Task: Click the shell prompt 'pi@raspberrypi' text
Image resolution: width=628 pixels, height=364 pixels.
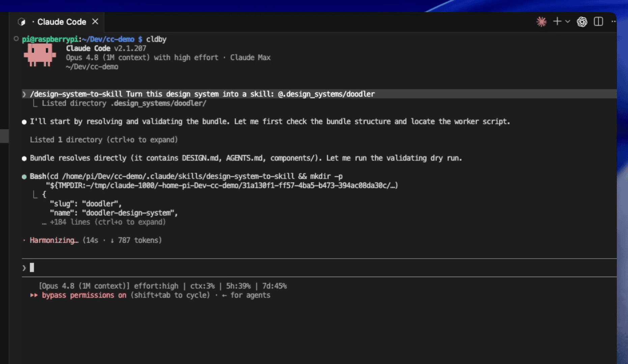Action: click(50, 39)
